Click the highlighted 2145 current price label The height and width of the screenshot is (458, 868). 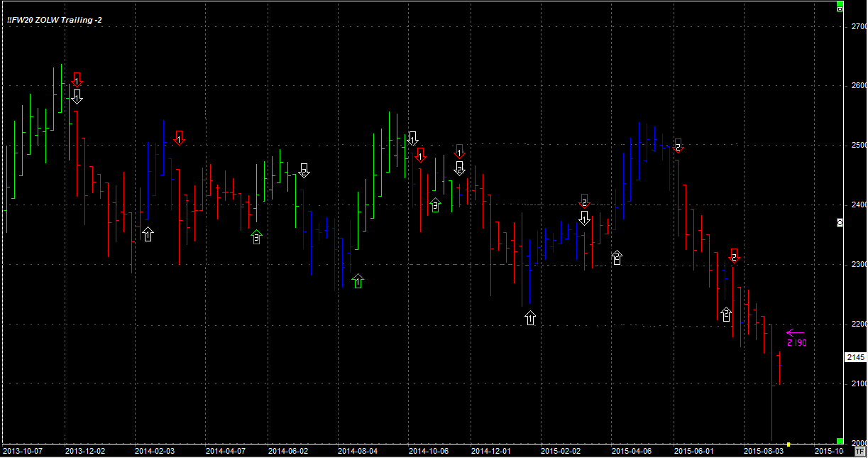pos(855,357)
